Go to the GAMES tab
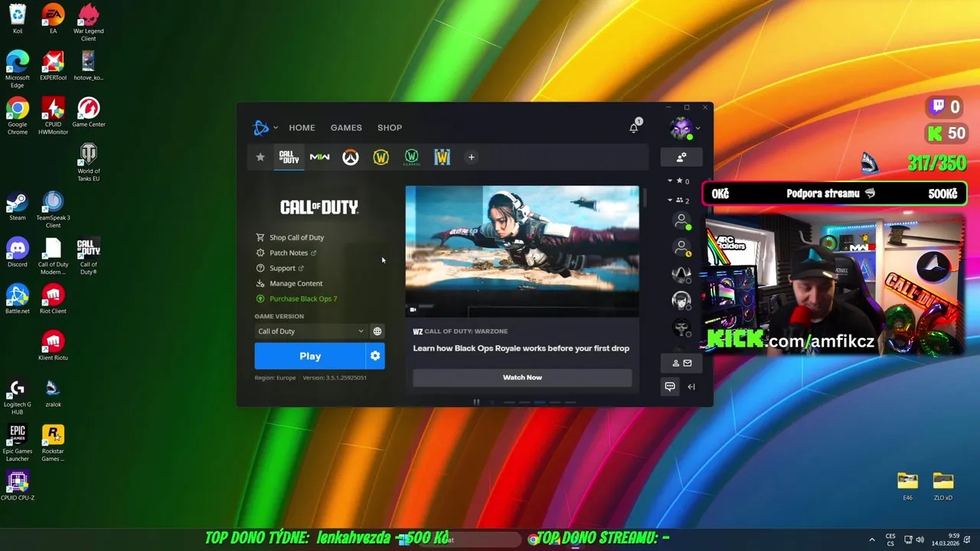The height and width of the screenshot is (551, 980). pos(346,128)
